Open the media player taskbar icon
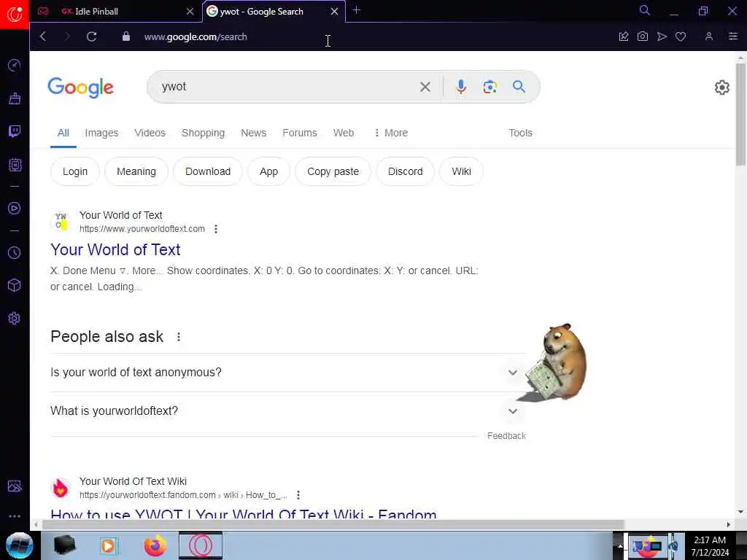 click(x=108, y=545)
